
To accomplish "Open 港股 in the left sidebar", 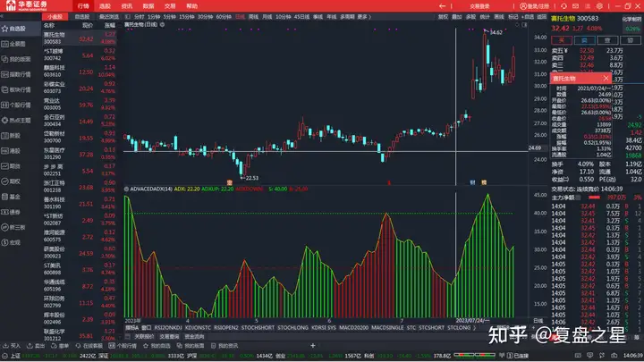I will pos(12,151).
